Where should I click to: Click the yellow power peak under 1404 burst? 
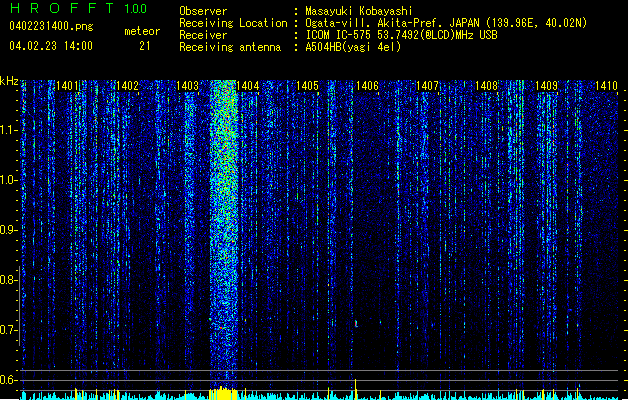(x=223, y=393)
